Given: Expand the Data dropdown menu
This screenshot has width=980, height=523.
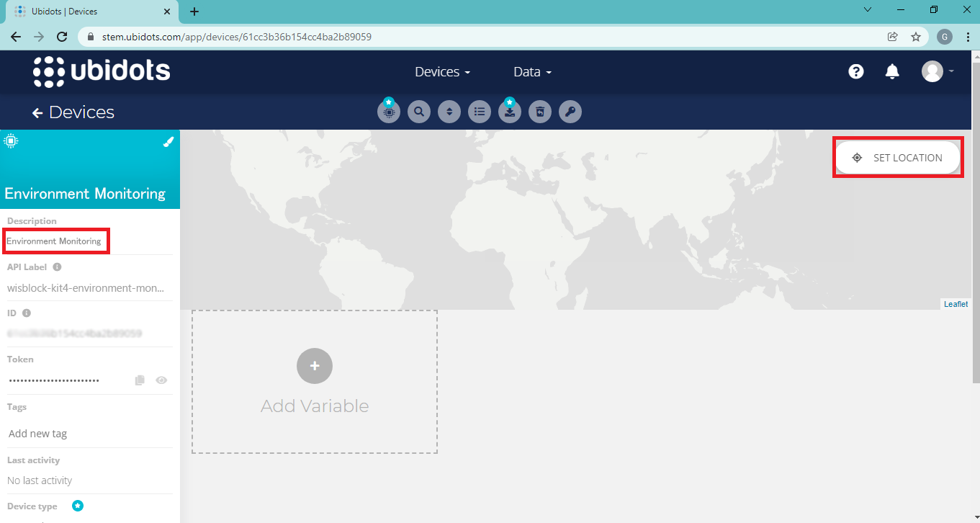Looking at the screenshot, I should coord(532,72).
